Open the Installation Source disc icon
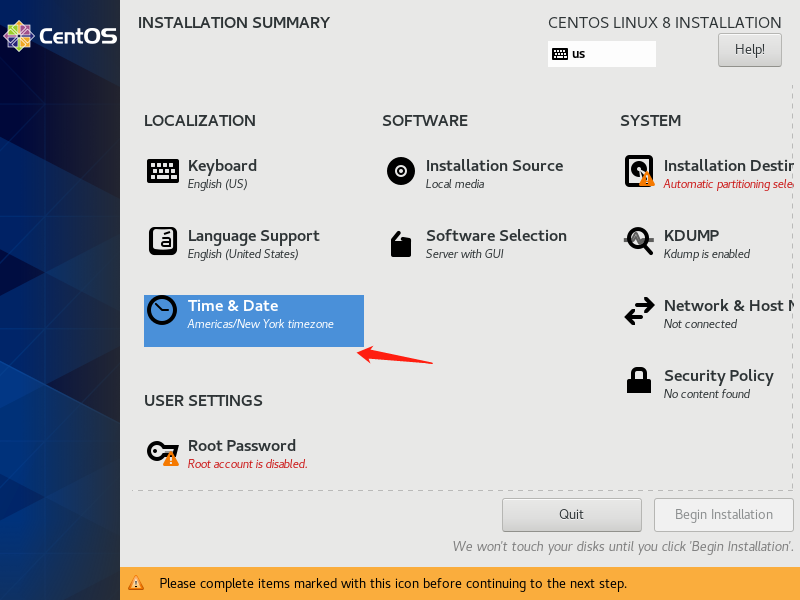Screen dimensions: 800x600 pyautogui.click(x=401, y=171)
